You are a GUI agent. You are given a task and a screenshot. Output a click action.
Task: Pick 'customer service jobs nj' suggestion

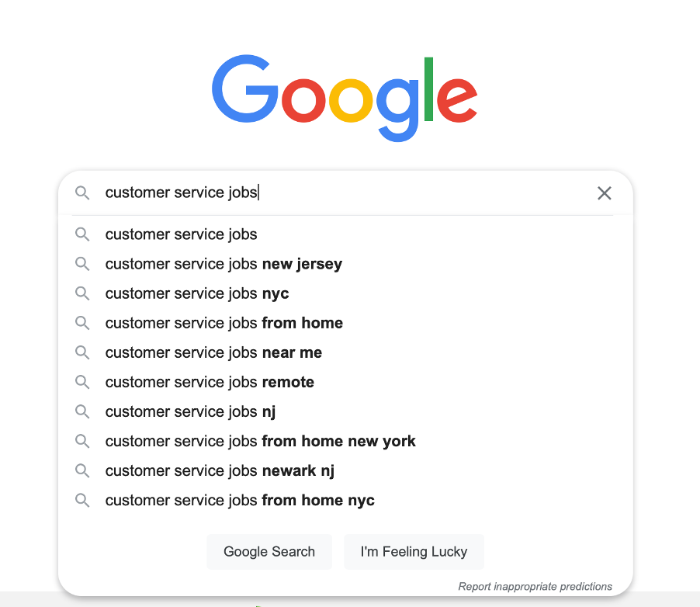(x=190, y=411)
